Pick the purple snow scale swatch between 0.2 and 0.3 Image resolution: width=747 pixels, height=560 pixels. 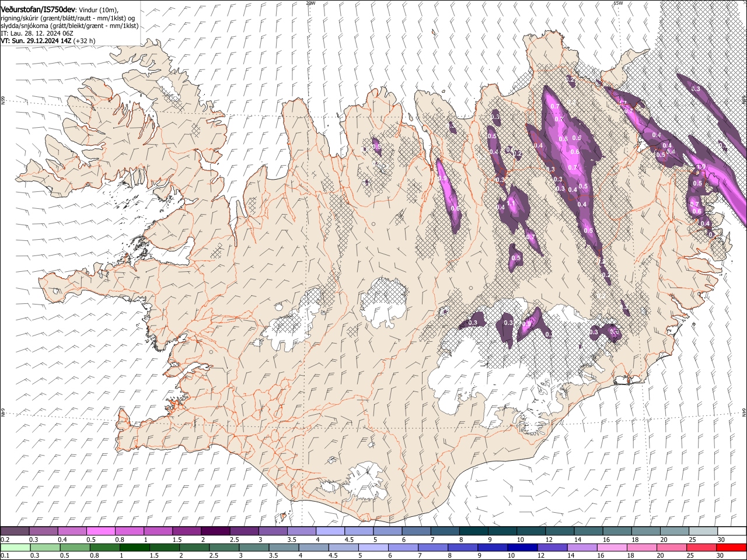coord(15,531)
